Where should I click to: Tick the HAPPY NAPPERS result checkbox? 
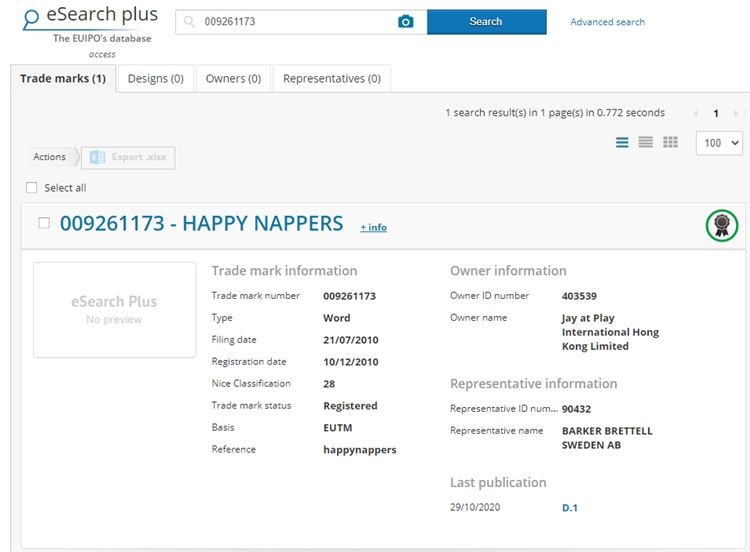click(44, 223)
